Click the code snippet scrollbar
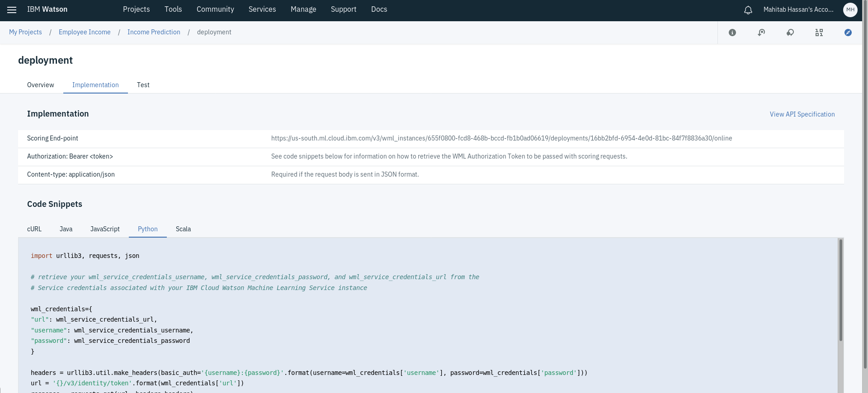Screen dimensions: 868x393 click(840, 290)
